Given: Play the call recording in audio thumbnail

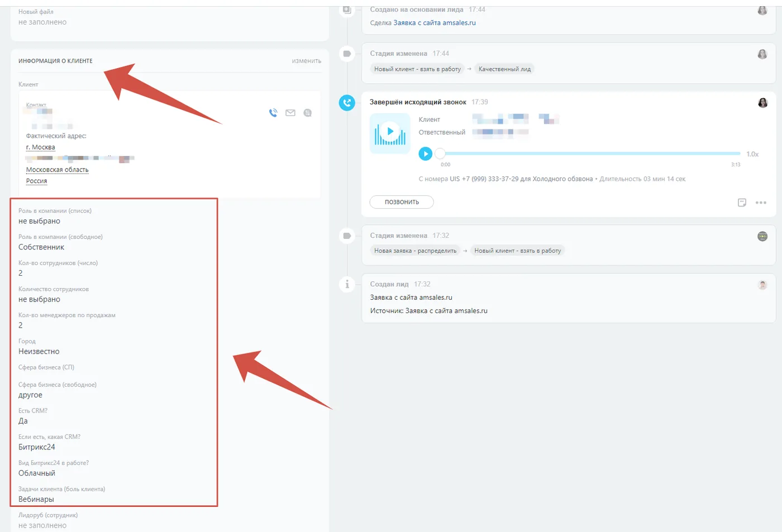Looking at the screenshot, I should pos(390,133).
